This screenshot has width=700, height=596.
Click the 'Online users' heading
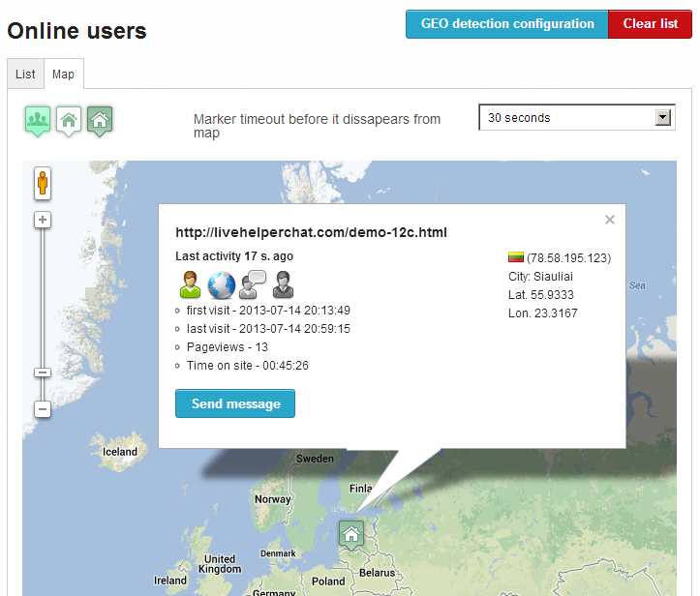76,31
